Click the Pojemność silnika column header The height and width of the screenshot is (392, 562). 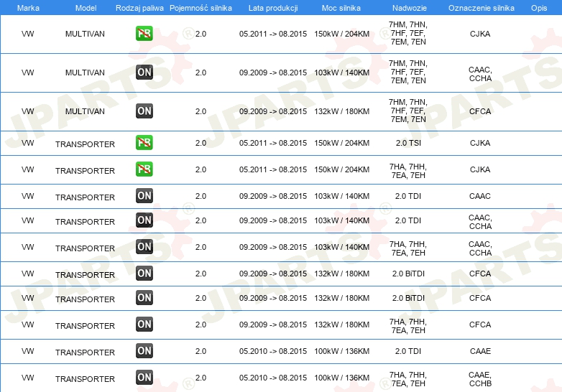(x=201, y=7)
